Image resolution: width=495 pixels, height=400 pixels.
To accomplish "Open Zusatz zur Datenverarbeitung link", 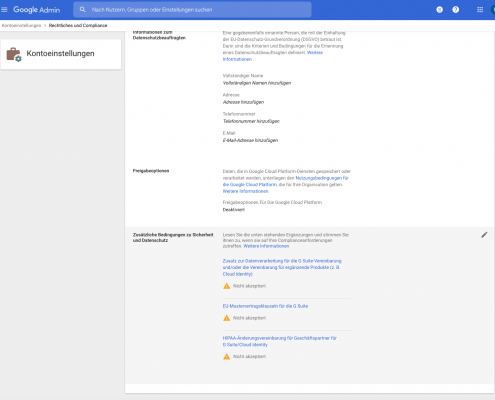I will 282,267.
